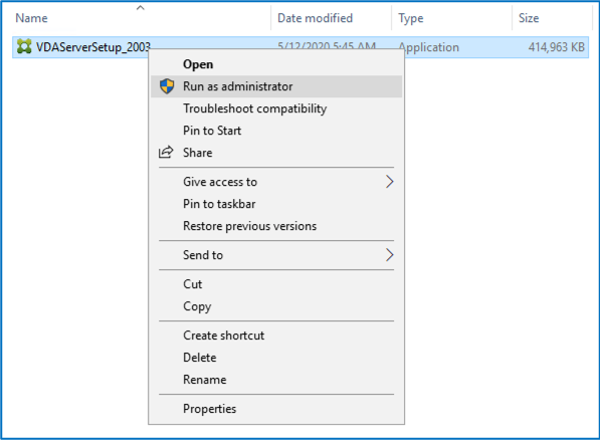Choose Run as administrator

tap(238, 87)
